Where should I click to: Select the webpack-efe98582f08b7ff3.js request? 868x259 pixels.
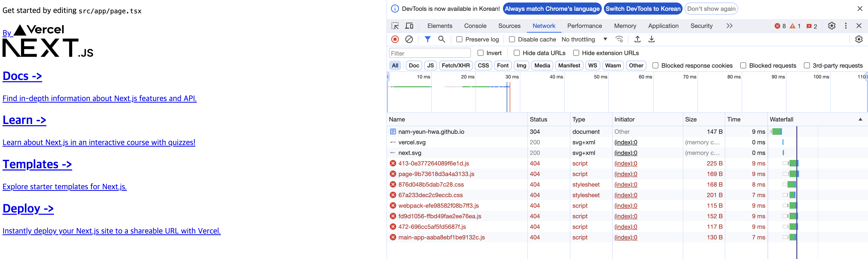[438, 206]
